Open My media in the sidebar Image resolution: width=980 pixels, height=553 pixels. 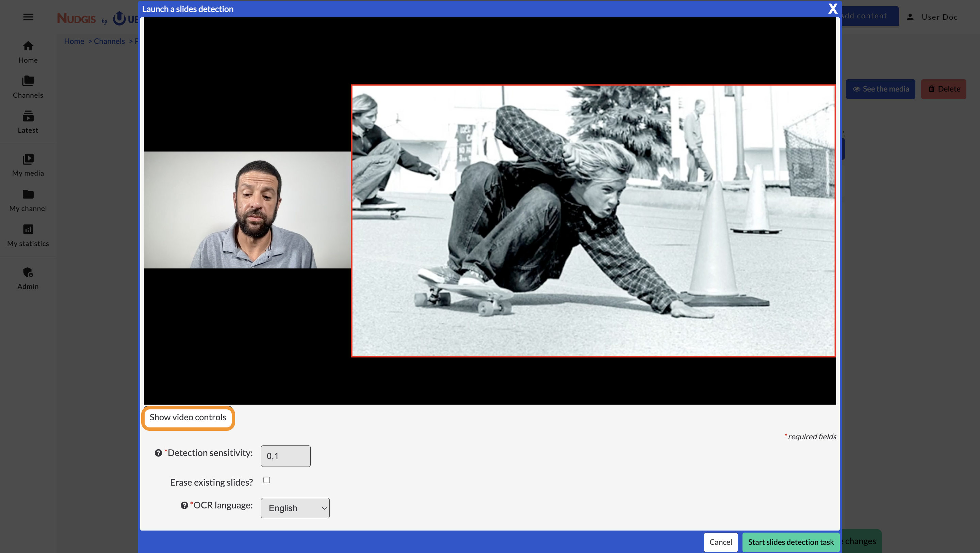tap(28, 165)
